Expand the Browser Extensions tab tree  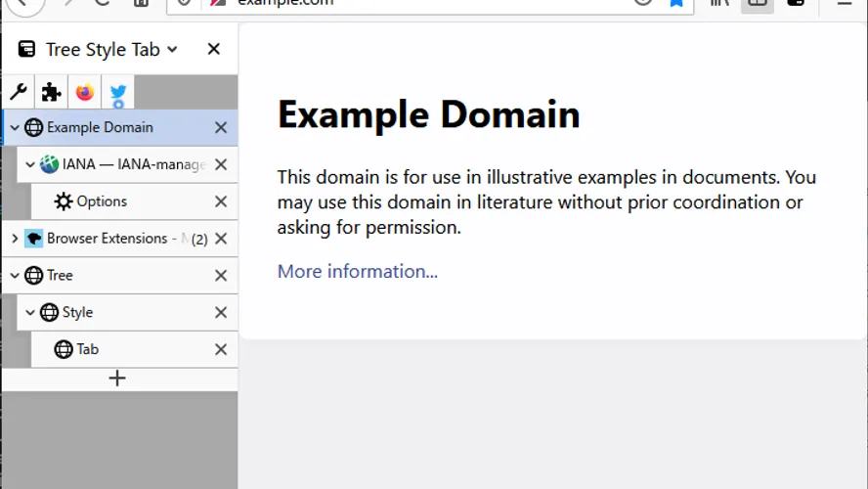(14, 239)
